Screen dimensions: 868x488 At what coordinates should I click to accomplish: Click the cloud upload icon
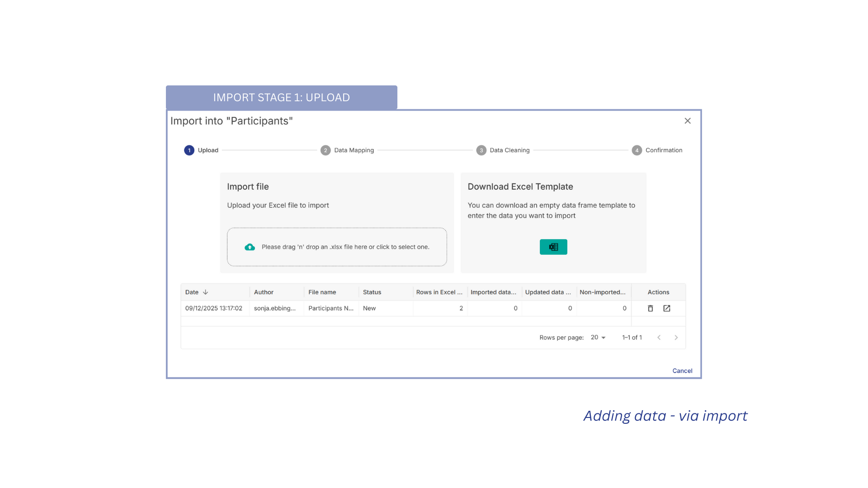(x=250, y=247)
